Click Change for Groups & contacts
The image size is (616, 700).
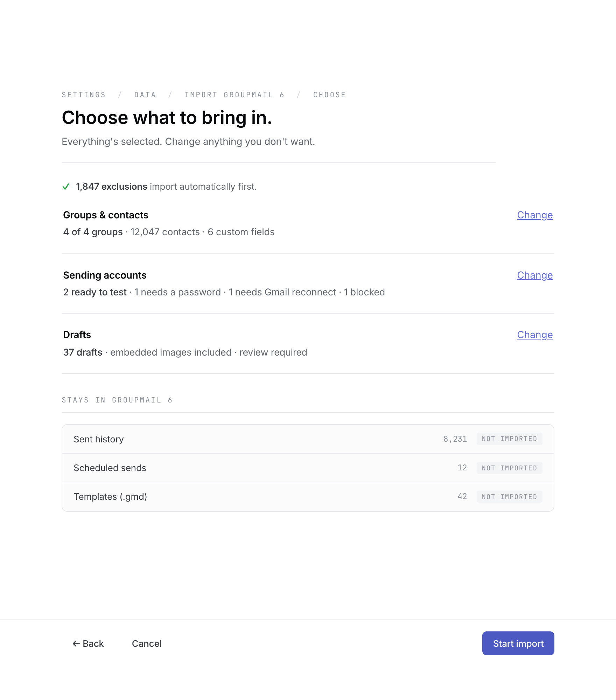[x=535, y=215]
